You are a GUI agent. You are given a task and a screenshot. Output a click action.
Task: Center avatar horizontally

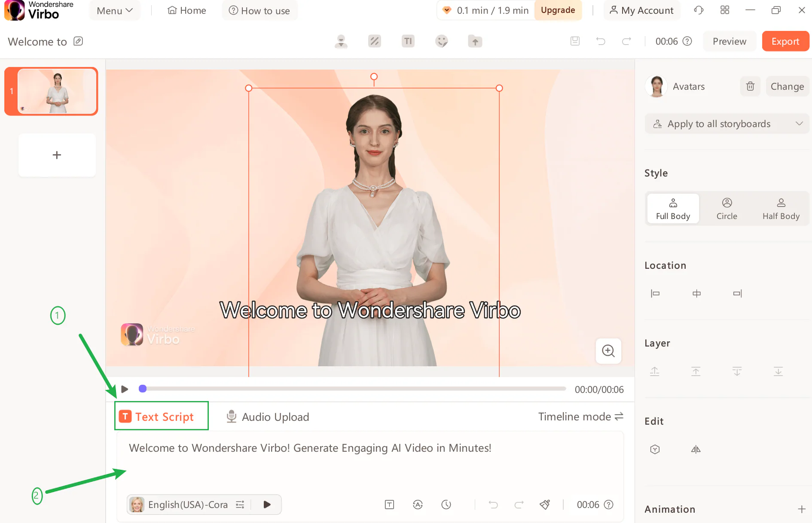pyautogui.click(x=696, y=293)
